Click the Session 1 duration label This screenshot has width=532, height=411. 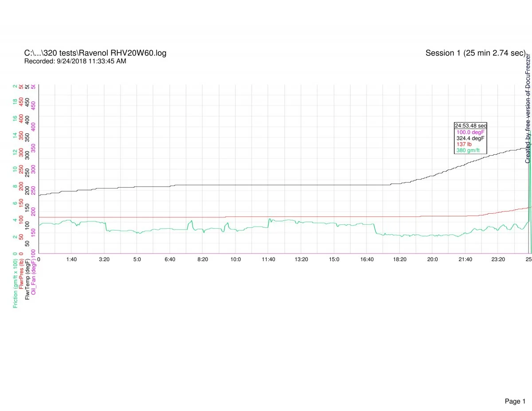point(475,53)
